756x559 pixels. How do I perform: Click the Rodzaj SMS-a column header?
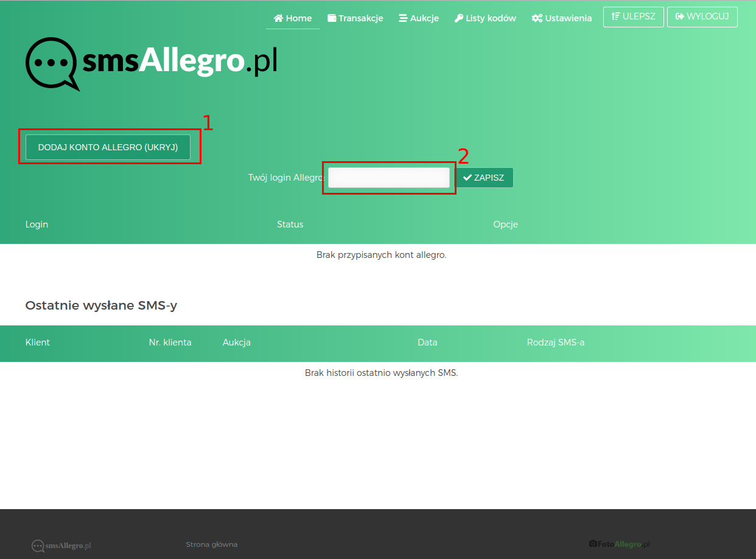(556, 342)
